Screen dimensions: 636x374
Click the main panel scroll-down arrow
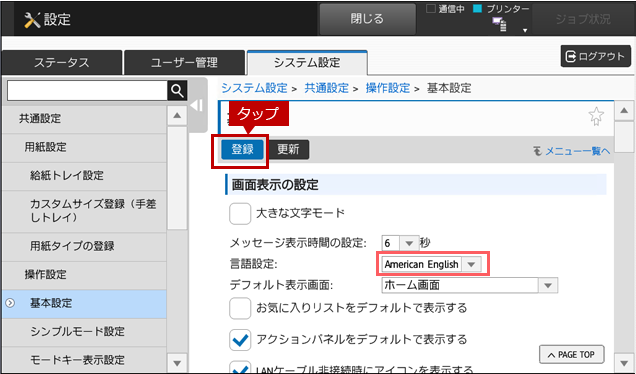[624, 362]
